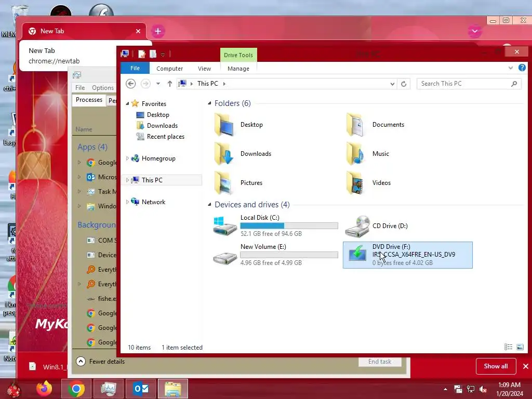Image resolution: width=532 pixels, height=399 pixels.
Task: Open the Manage ribbon tab
Action: click(x=238, y=69)
